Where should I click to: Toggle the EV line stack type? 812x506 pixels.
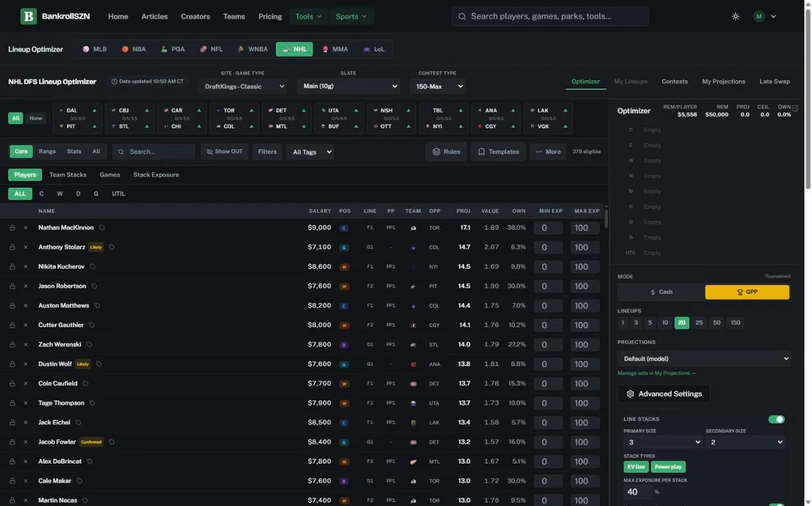click(636, 467)
